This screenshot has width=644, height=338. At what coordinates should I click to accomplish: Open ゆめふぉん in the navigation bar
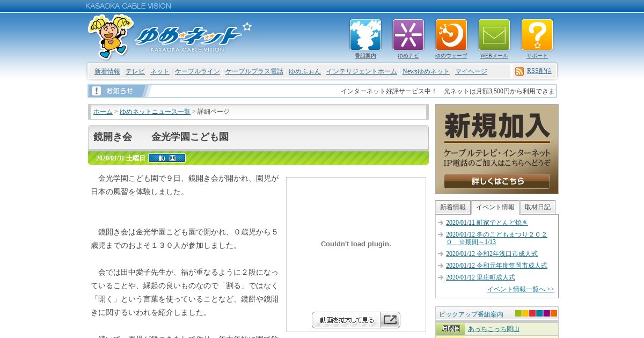(x=305, y=71)
